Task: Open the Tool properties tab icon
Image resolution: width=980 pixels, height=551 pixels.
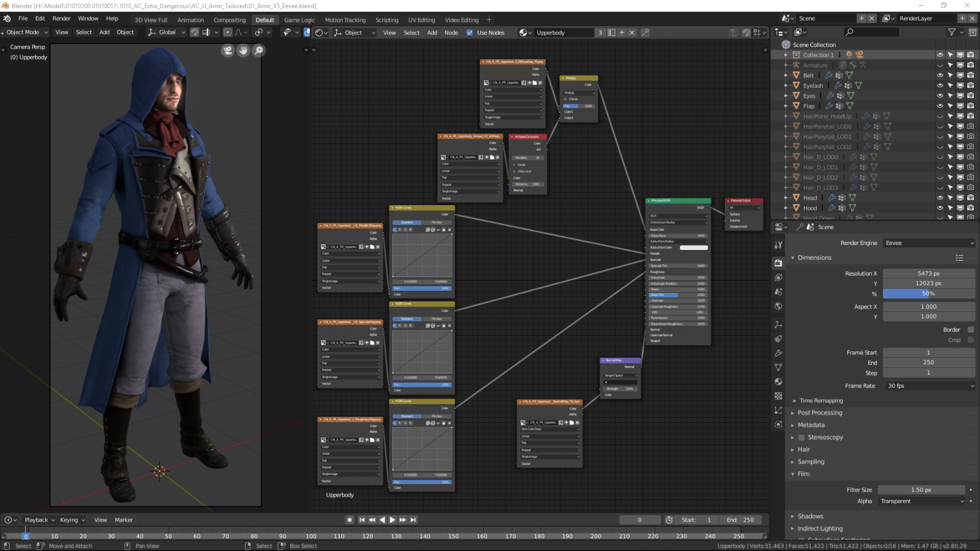Action: (778, 245)
